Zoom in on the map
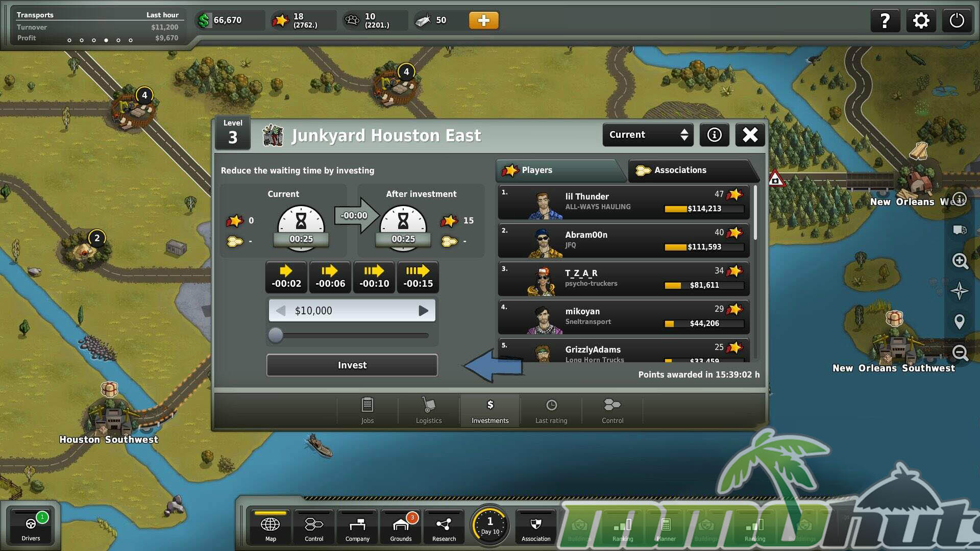 click(x=960, y=261)
